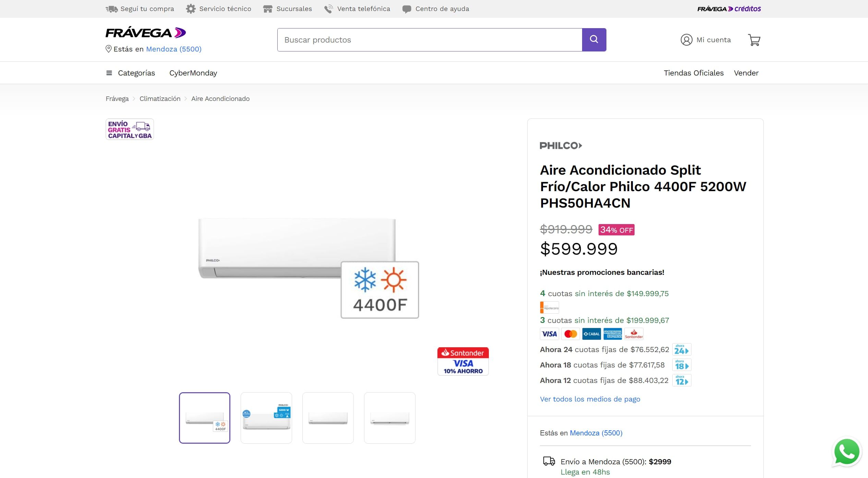The width and height of the screenshot is (868, 478).
Task: Open Mi cuenta account icon
Action: pyautogui.click(x=686, y=40)
